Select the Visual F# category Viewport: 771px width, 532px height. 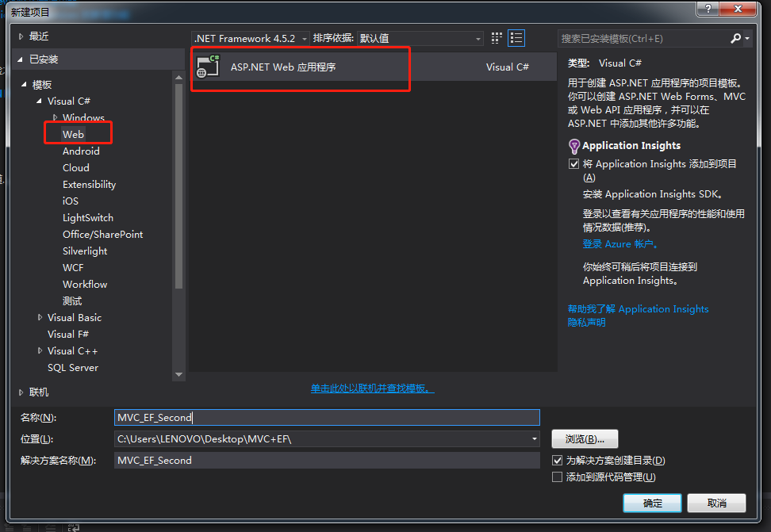point(68,335)
